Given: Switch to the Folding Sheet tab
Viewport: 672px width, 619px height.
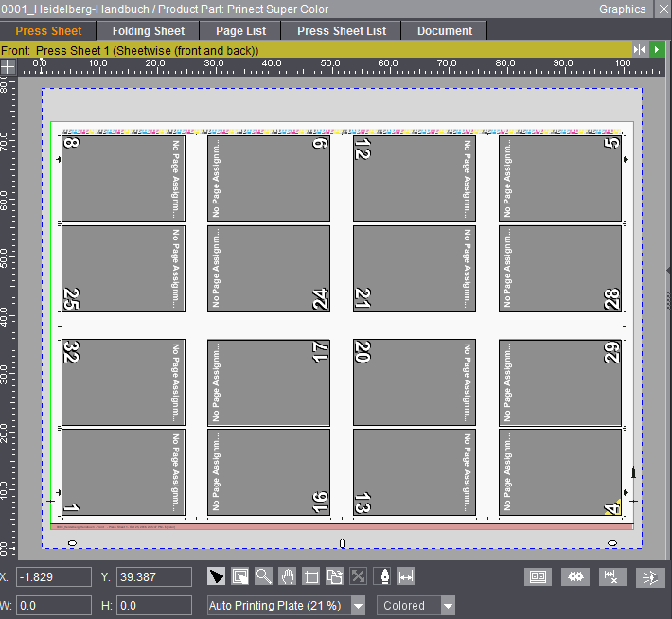Looking at the screenshot, I should coord(149,30).
